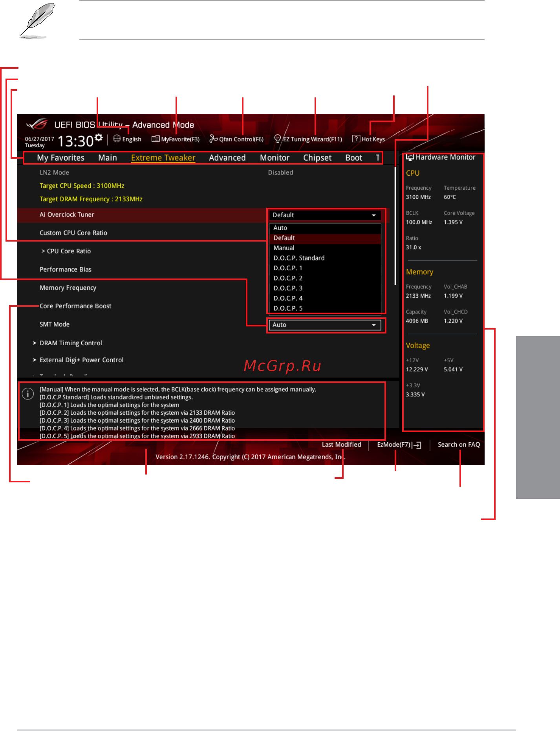Click LN2 Mode row

54,172
